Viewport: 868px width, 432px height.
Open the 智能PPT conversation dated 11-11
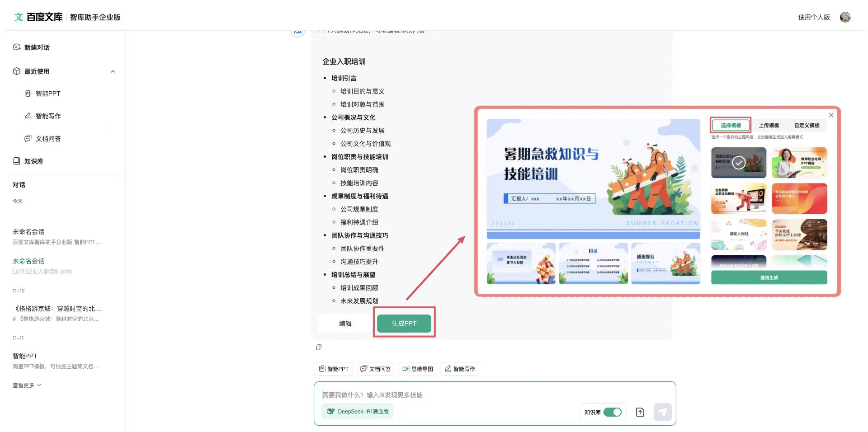point(56,361)
